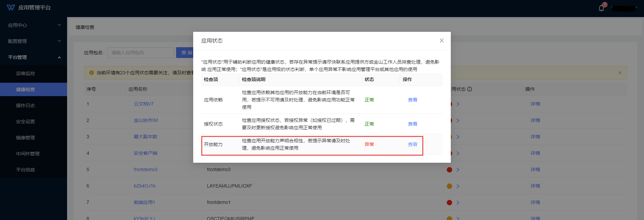
Task: Open status arrow for 前端应用1 row
Action: [x=458, y=203]
